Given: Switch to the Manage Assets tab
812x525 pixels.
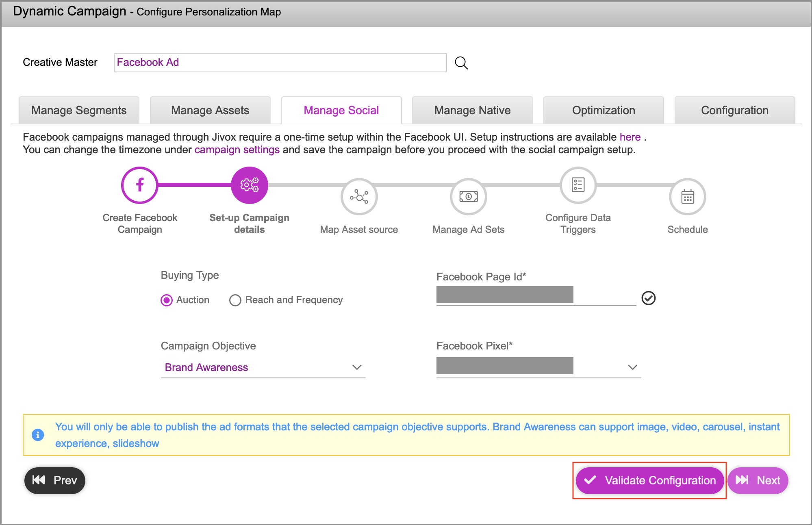Looking at the screenshot, I should pos(210,110).
